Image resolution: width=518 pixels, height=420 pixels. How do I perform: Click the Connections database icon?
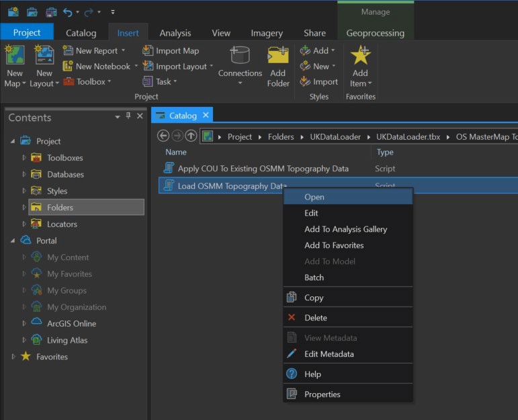point(240,55)
